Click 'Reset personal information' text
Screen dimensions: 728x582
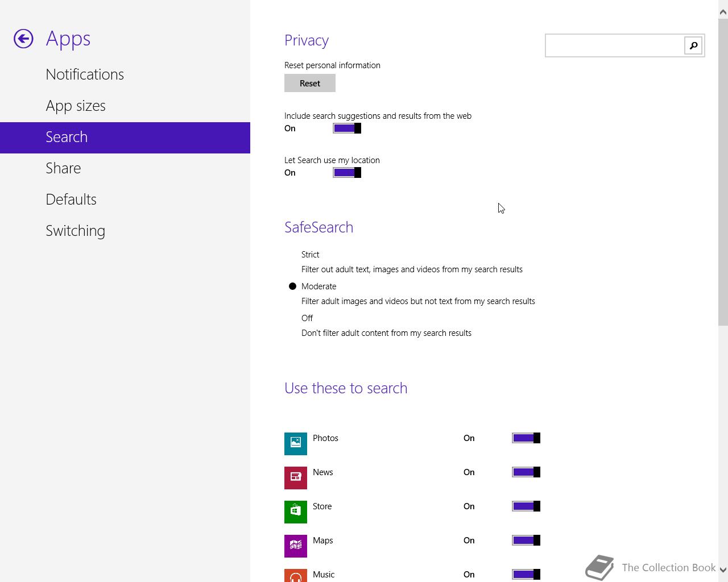[332, 65]
